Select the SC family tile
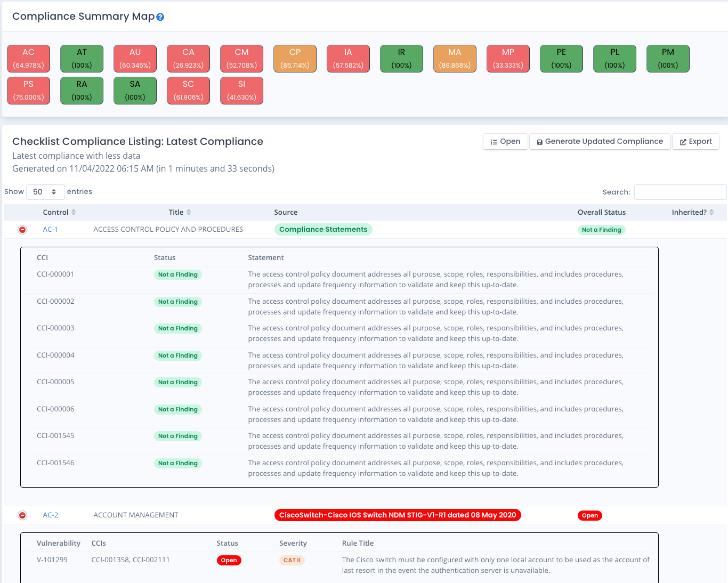 188,91
